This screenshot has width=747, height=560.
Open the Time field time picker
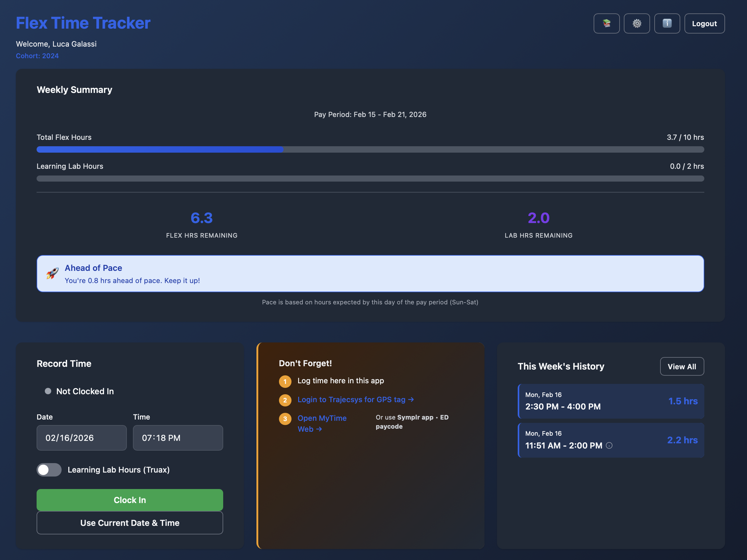178,438
